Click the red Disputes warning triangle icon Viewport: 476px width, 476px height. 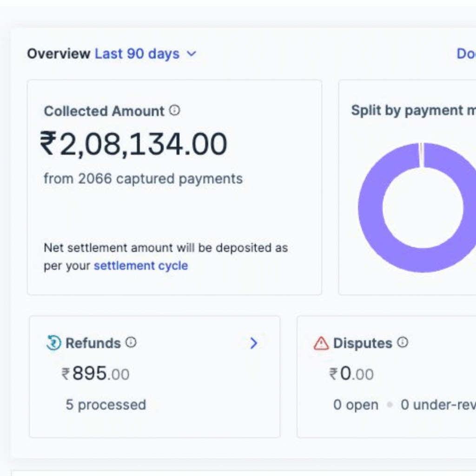[321, 343]
